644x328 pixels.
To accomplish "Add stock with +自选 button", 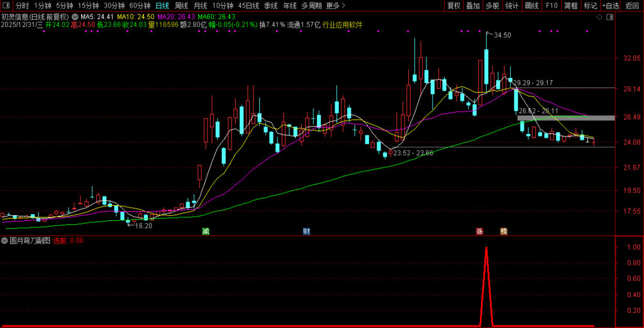I will (x=611, y=6).
